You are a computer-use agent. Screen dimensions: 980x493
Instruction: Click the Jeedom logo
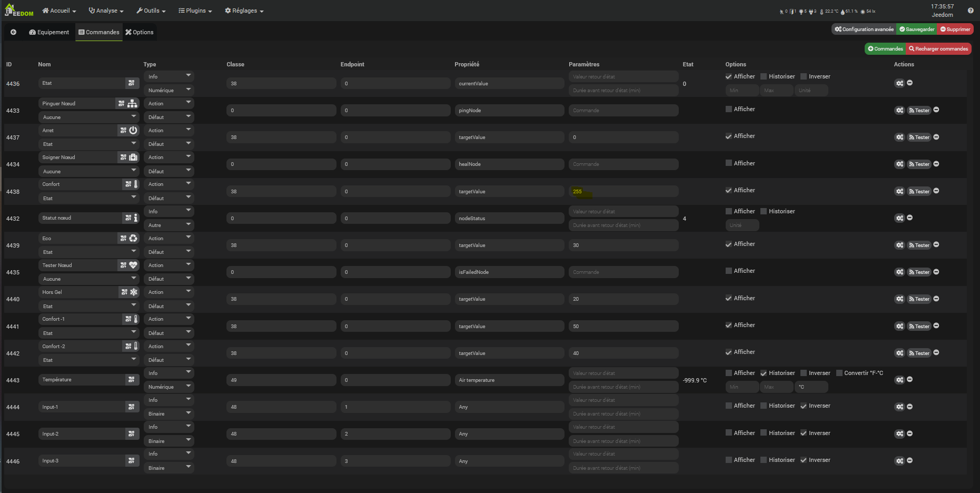(19, 11)
